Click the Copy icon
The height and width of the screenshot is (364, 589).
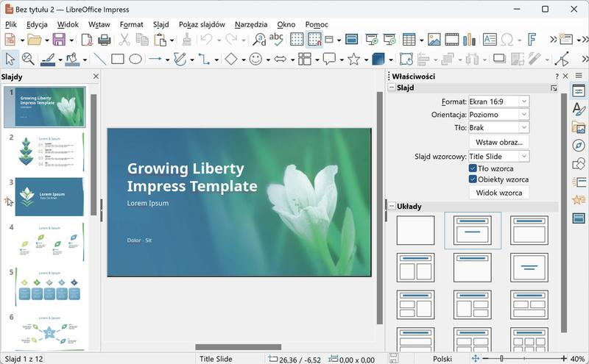142,40
